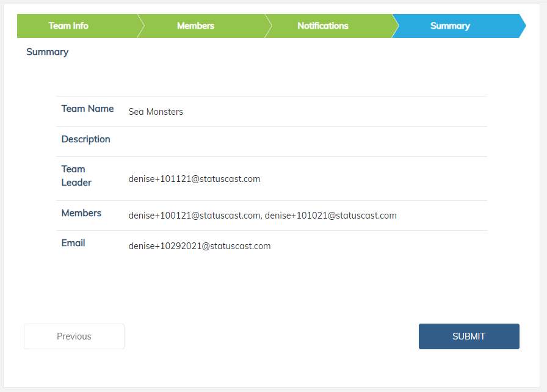Go to the Team Info wizard step
This screenshot has height=392, width=547.
pyautogui.click(x=78, y=26)
